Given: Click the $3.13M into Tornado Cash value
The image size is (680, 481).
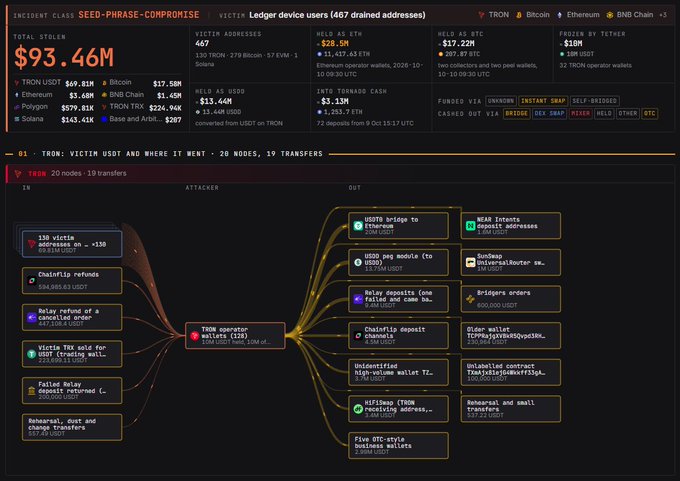Looking at the screenshot, I should 335,101.
